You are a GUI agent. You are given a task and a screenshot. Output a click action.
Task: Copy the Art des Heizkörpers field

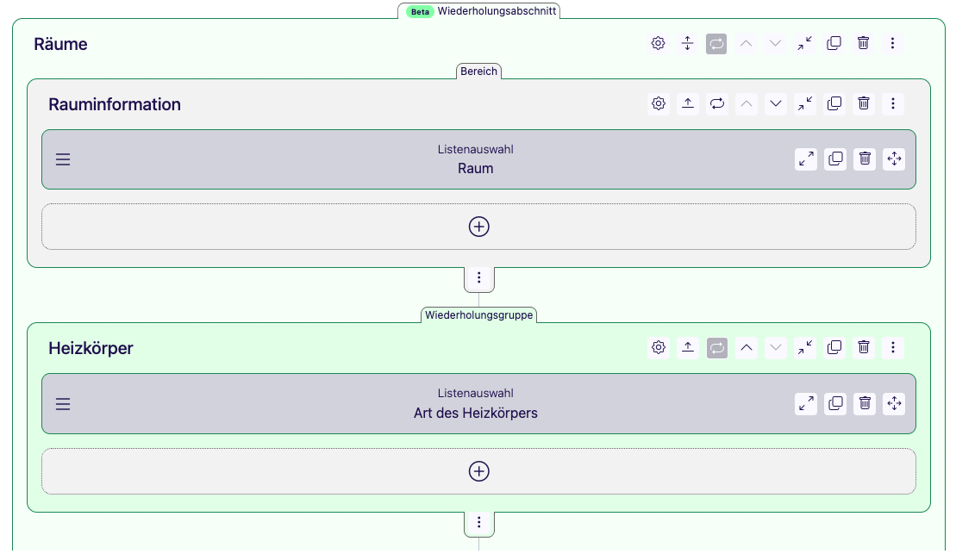[835, 403]
